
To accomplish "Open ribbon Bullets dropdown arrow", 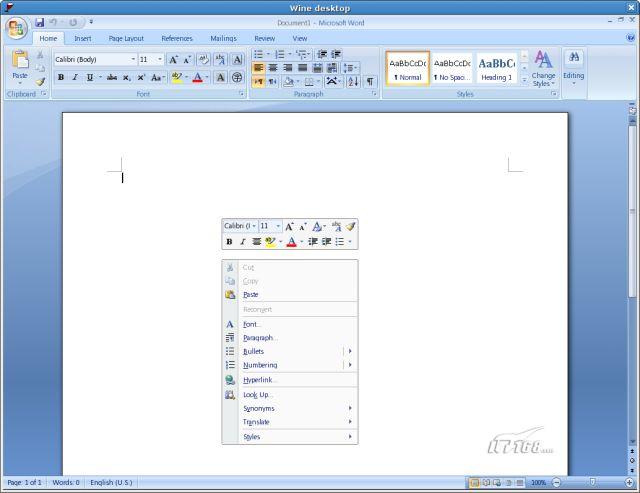I will [x=268, y=54].
